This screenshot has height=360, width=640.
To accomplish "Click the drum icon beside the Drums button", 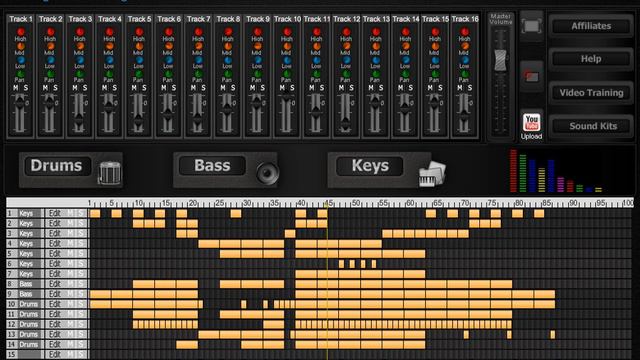I will (109, 172).
